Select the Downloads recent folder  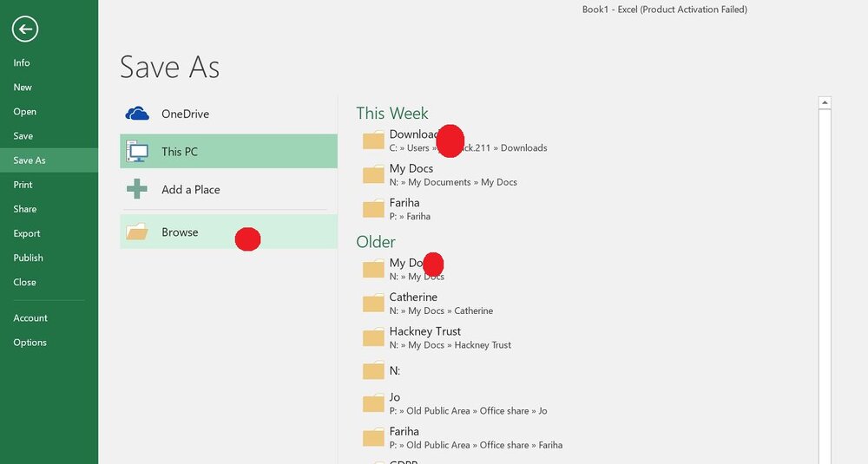584,141
